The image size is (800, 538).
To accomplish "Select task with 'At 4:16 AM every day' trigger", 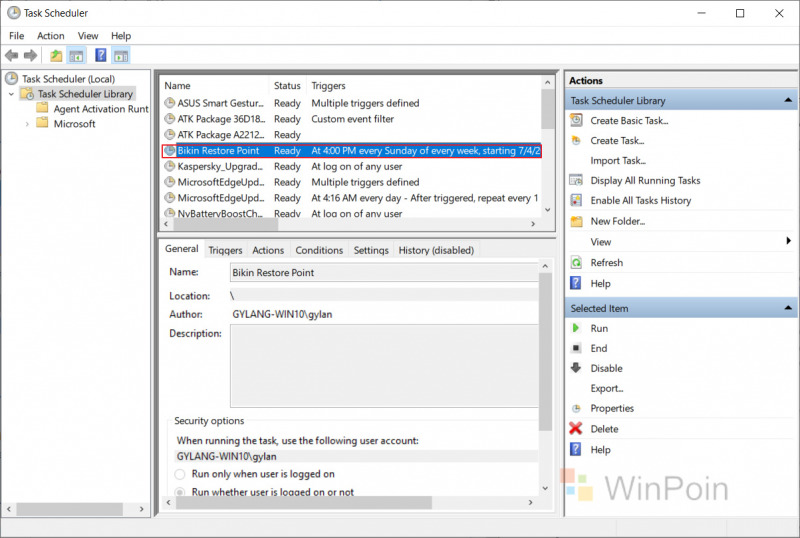I will coord(352,198).
